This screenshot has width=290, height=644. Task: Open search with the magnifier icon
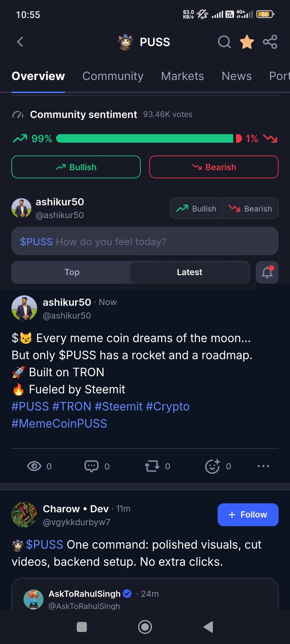click(x=224, y=42)
